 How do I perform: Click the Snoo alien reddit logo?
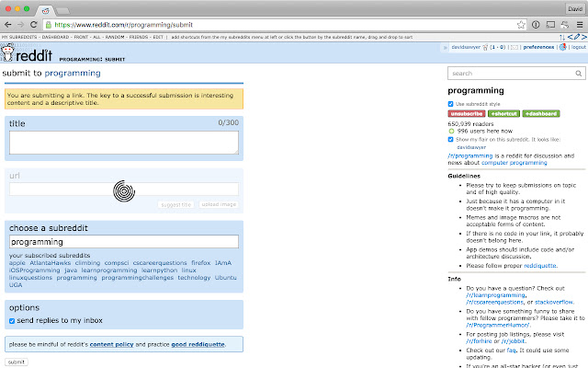7,52
